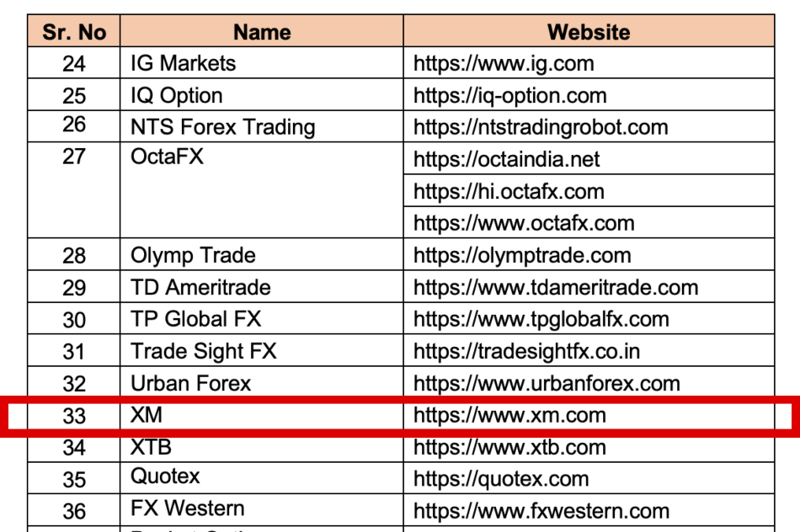The image size is (800, 532).
Task: Select serial number 28 cell
Action: (74, 254)
